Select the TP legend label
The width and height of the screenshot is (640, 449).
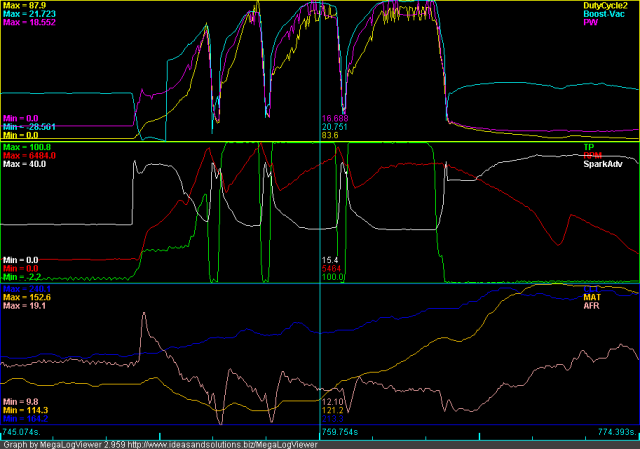coord(629,146)
